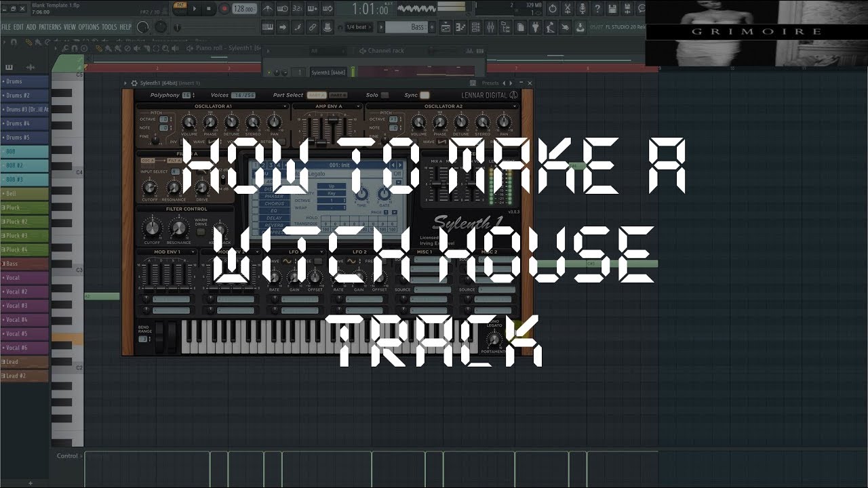Click the GRIMOIRE album thumbnail
Image resolution: width=868 pixels, height=488 pixels.
[x=756, y=33]
